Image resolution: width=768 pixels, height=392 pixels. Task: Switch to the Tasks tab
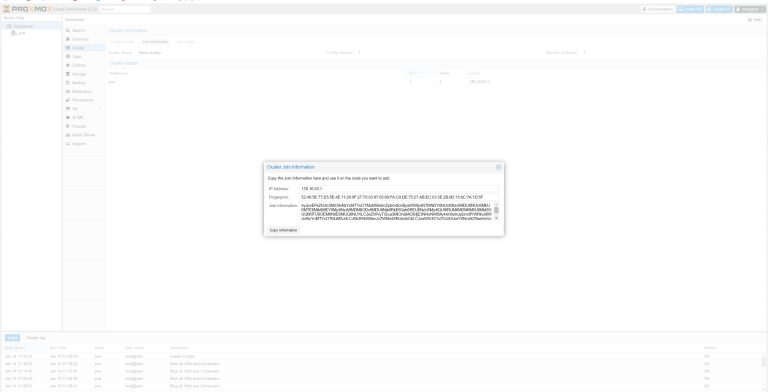coord(12,338)
